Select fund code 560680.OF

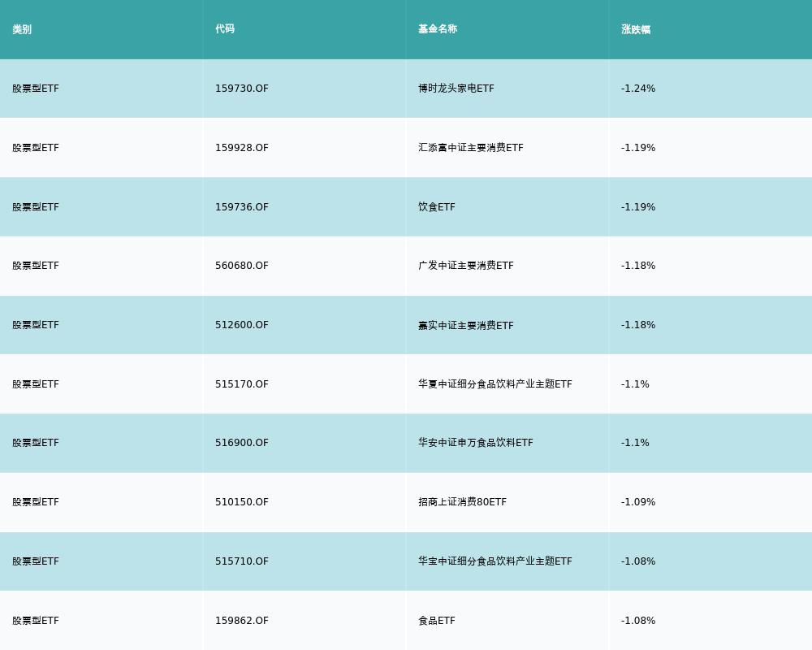pyautogui.click(x=242, y=266)
